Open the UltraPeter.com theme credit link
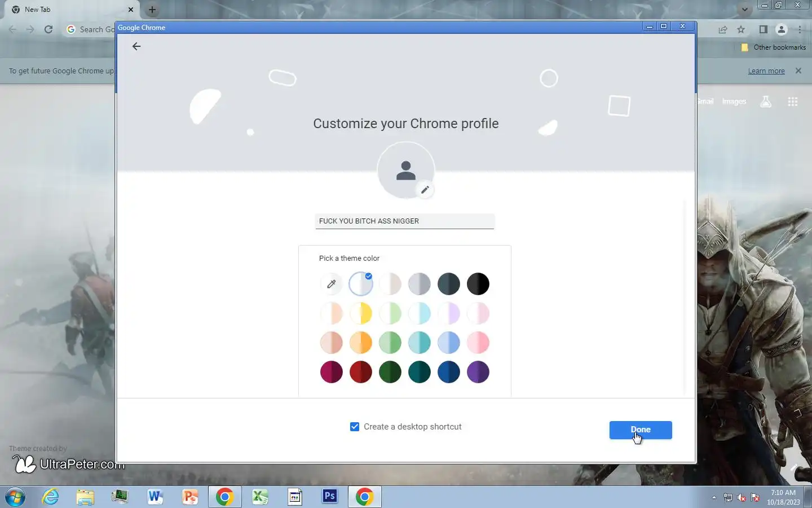The image size is (812, 508). [x=68, y=465]
